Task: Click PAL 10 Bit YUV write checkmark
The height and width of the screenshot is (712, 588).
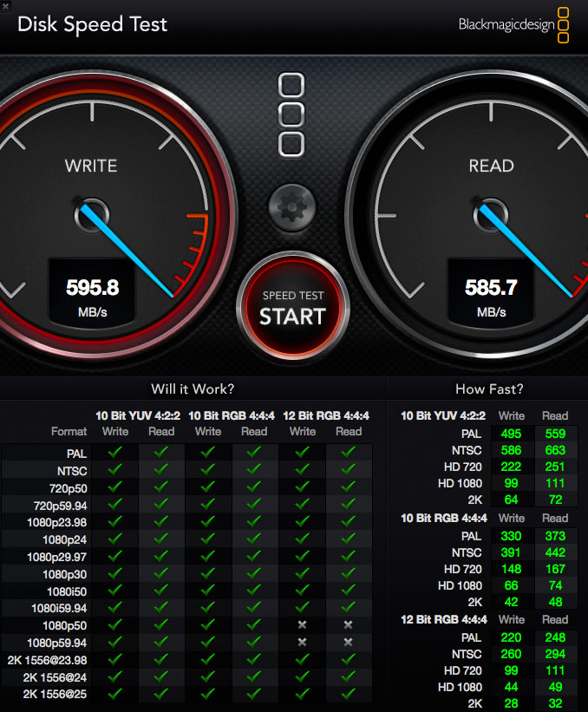Action: click(115, 452)
